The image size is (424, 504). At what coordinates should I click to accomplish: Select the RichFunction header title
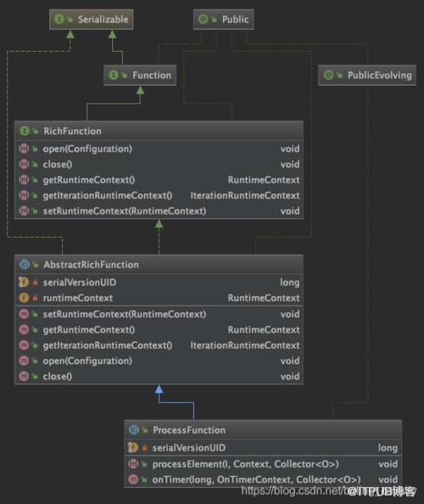click(72, 132)
